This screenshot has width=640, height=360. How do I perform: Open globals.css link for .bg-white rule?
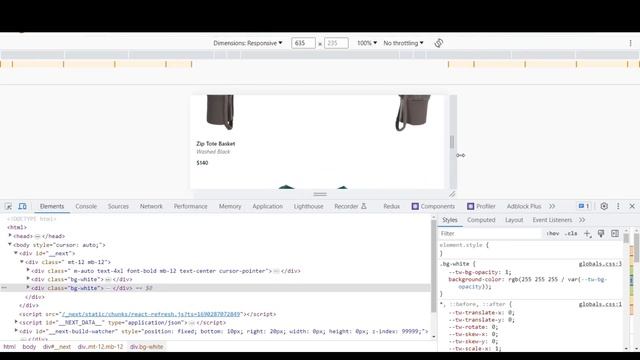[x=600, y=264]
